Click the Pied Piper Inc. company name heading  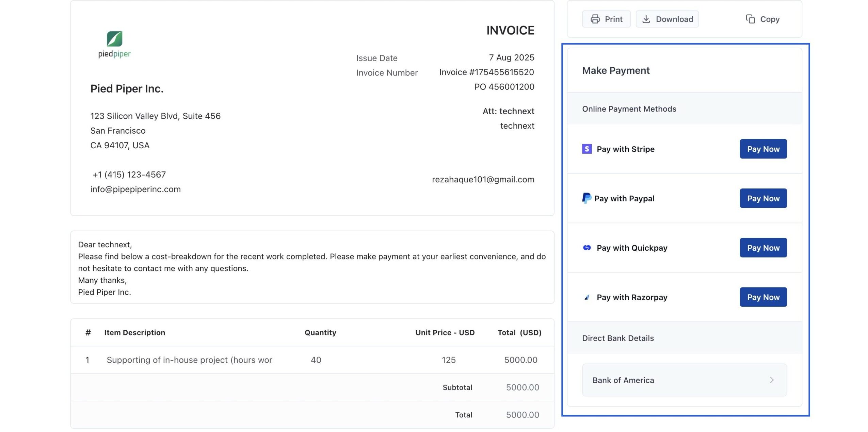tap(127, 88)
